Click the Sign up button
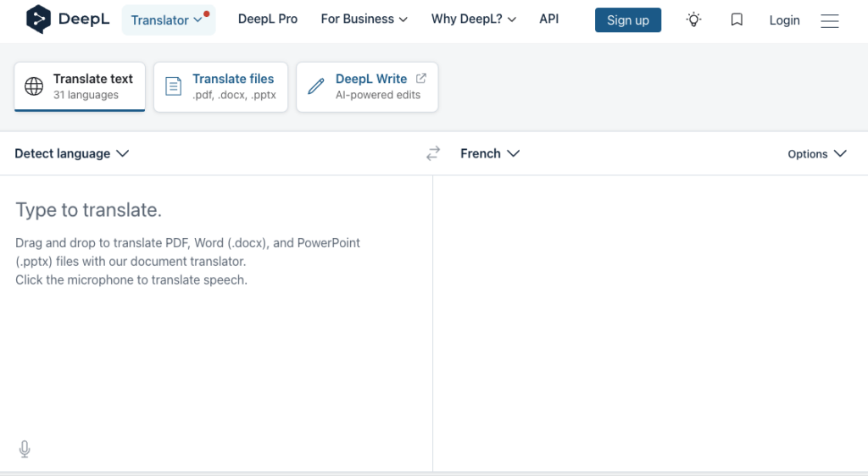Image resolution: width=868 pixels, height=476 pixels. click(628, 19)
